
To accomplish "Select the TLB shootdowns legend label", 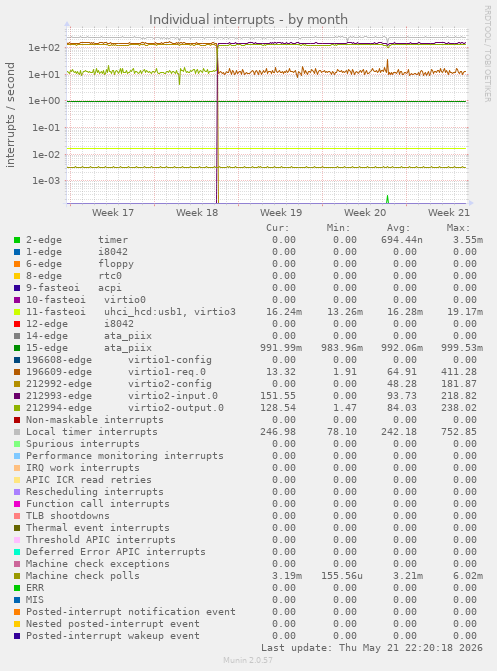I will point(68,516).
